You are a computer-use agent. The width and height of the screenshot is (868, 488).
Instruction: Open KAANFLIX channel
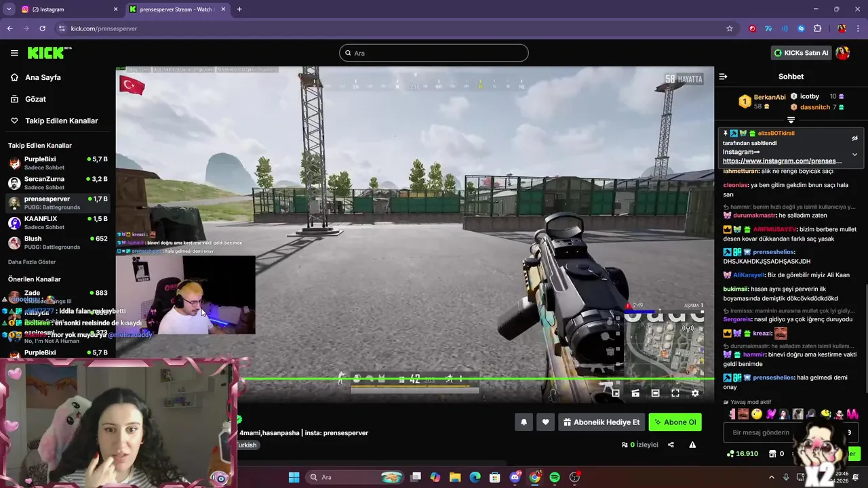point(58,222)
